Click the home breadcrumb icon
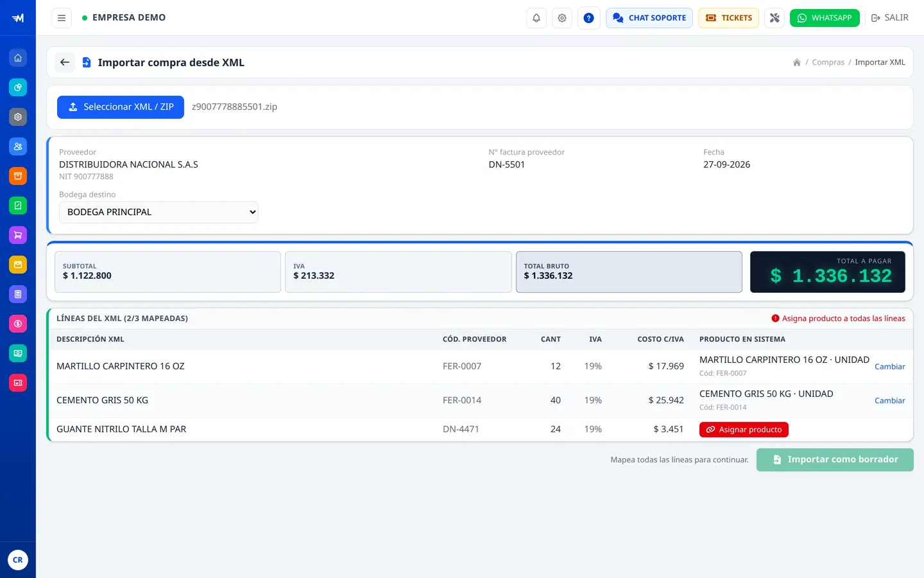The width and height of the screenshot is (924, 578). click(796, 62)
